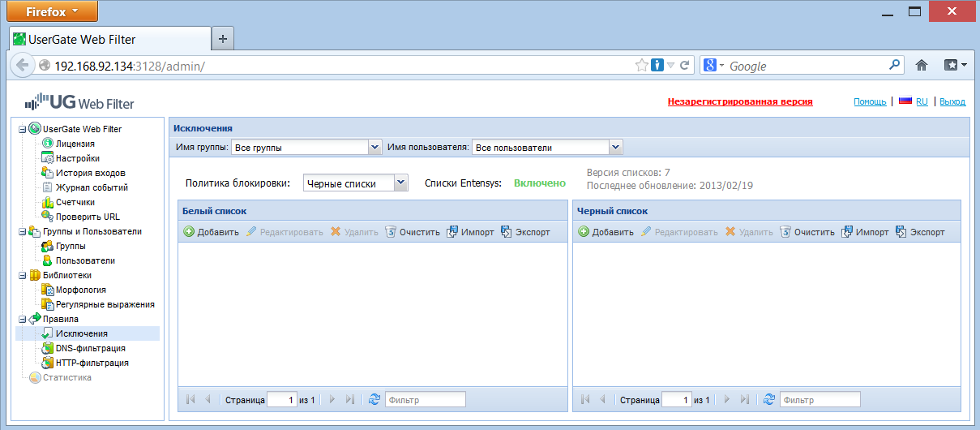Go to first page of Черный список
The height and width of the screenshot is (430, 980).
click(x=585, y=399)
